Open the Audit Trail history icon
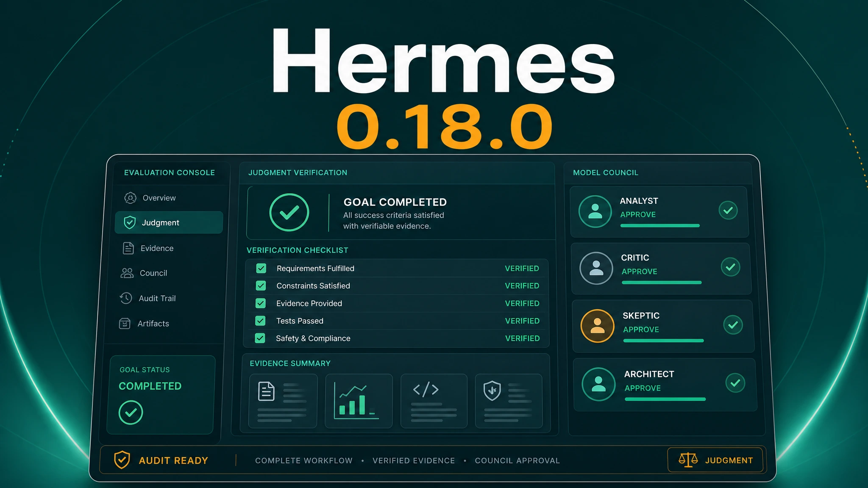 point(126,298)
